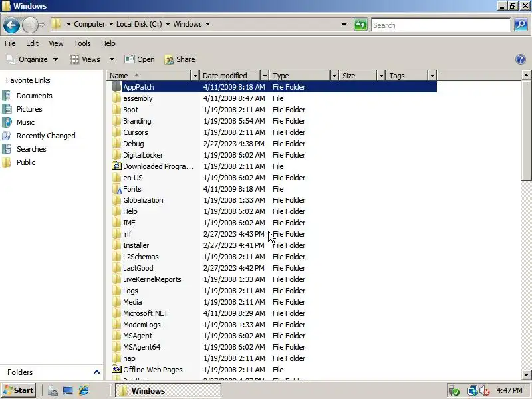532x399 pixels.
Task: Sort by the Name column header
Action: (x=149, y=76)
